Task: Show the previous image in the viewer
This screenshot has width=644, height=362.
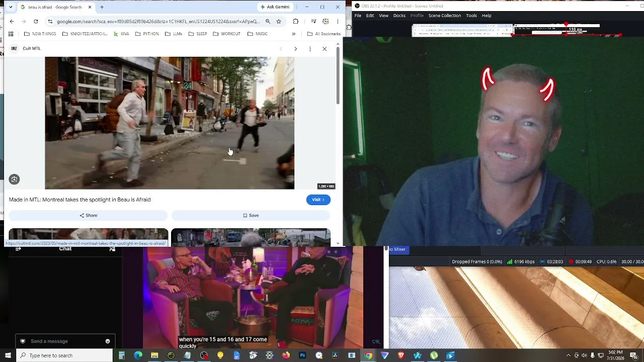Action: 281,49
